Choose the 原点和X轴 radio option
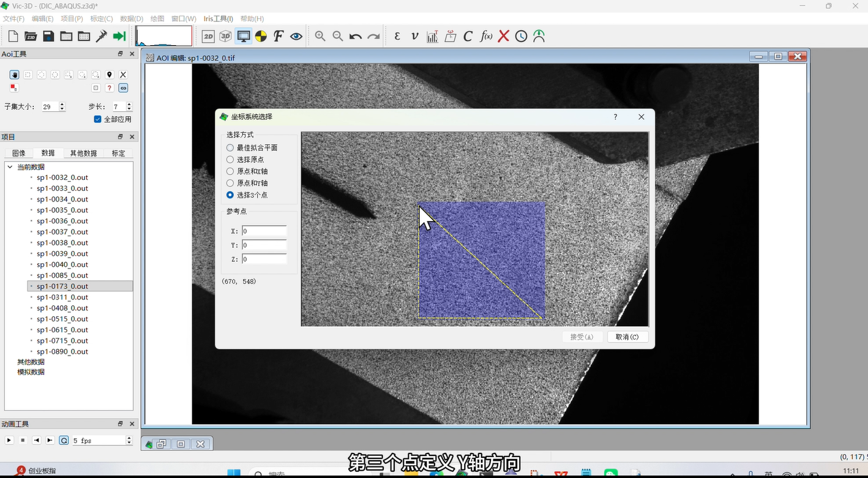 [x=230, y=171]
